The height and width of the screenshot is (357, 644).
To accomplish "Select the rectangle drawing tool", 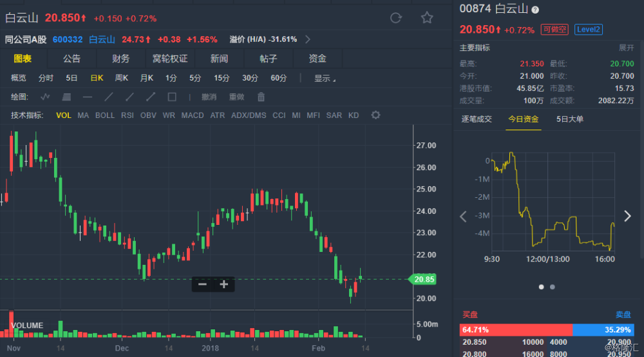I will click(x=172, y=97).
